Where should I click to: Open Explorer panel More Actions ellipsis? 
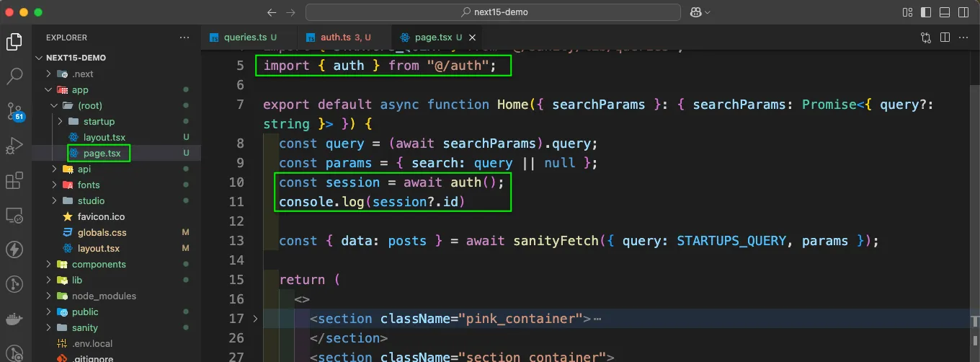[185, 37]
